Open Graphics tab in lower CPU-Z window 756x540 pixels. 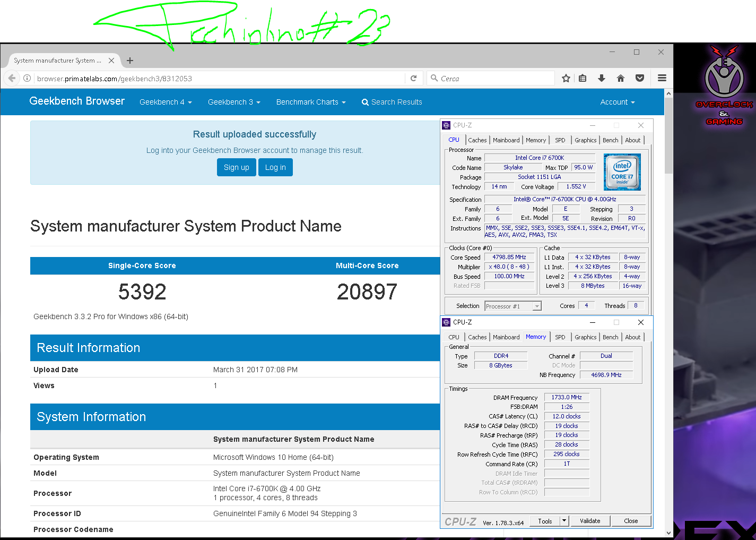585,337
